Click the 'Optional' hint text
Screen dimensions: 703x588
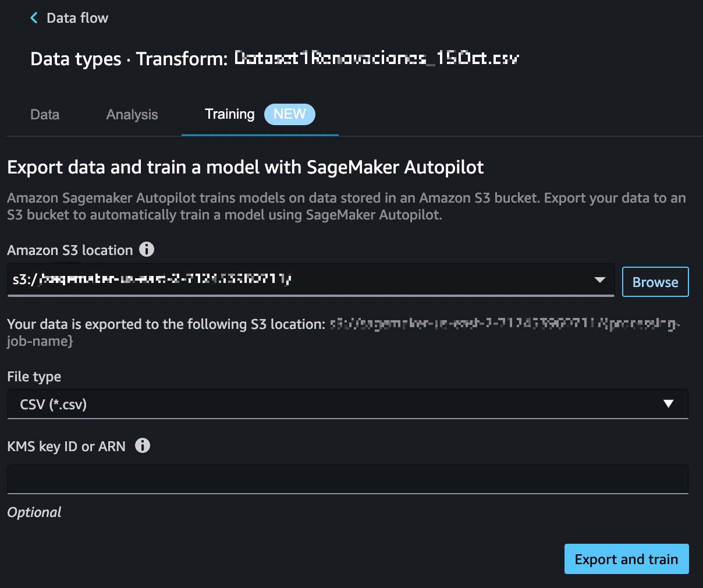34,512
